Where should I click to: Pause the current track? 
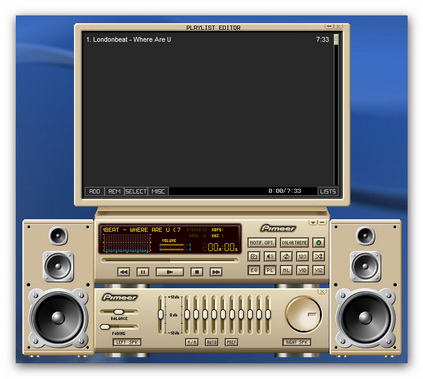pyautogui.click(x=143, y=272)
